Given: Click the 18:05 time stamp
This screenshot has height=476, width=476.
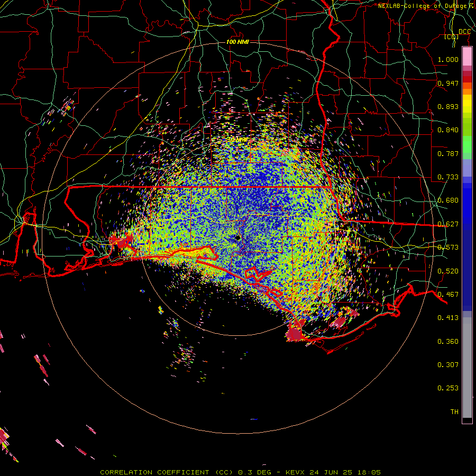Looking at the screenshot, I should 369,472.
